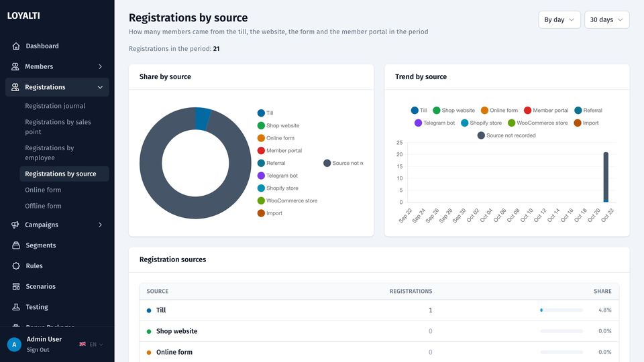
Task: Click the Campaigns megaphone icon
Action: (x=15, y=225)
